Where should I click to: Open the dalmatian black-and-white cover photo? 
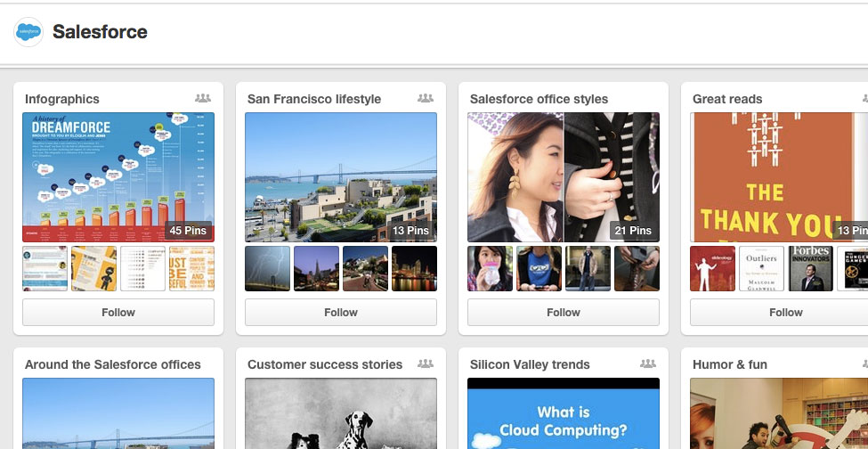pyautogui.click(x=340, y=413)
